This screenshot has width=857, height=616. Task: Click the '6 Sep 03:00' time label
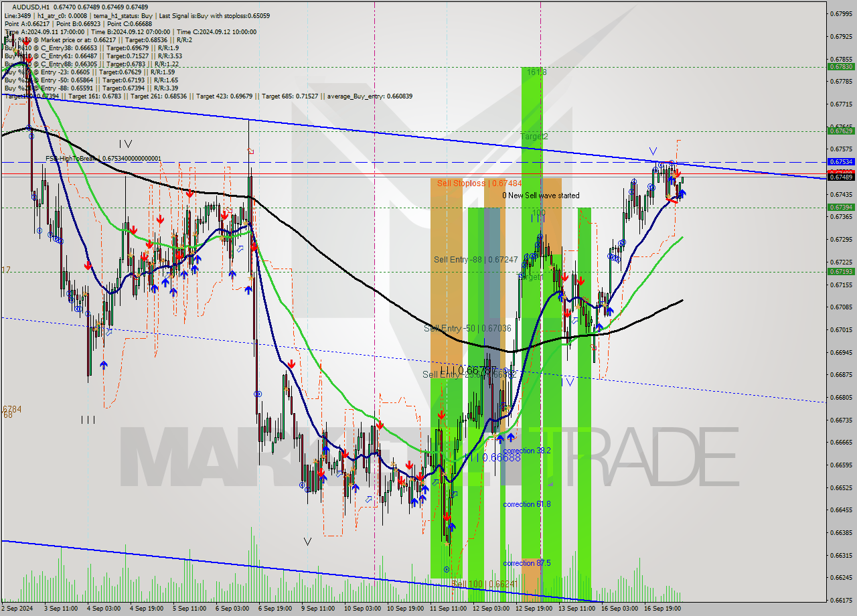[232, 609]
